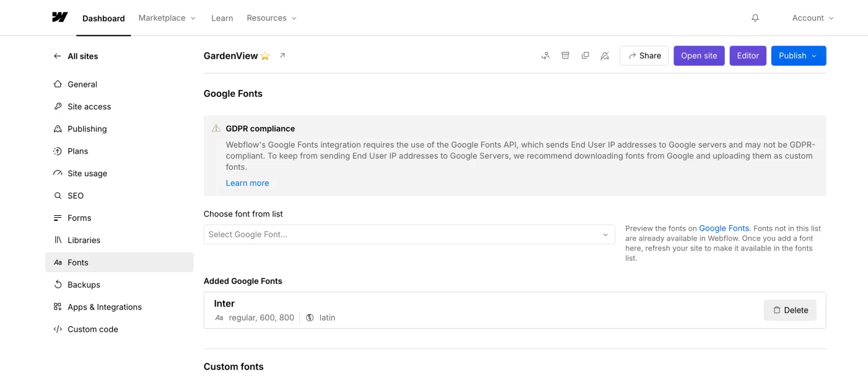Click the archive site icon
The image size is (868, 387).
click(x=565, y=55)
